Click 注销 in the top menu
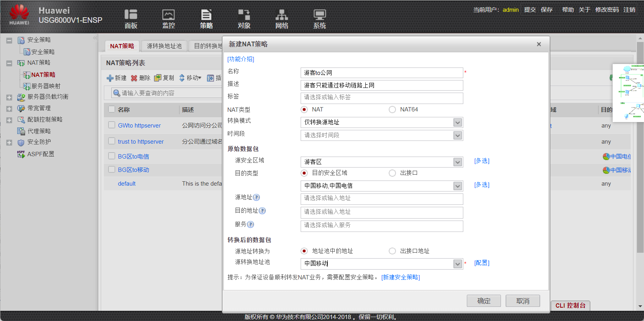This screenshot has width=644, height=321. (x=629, y=9)
